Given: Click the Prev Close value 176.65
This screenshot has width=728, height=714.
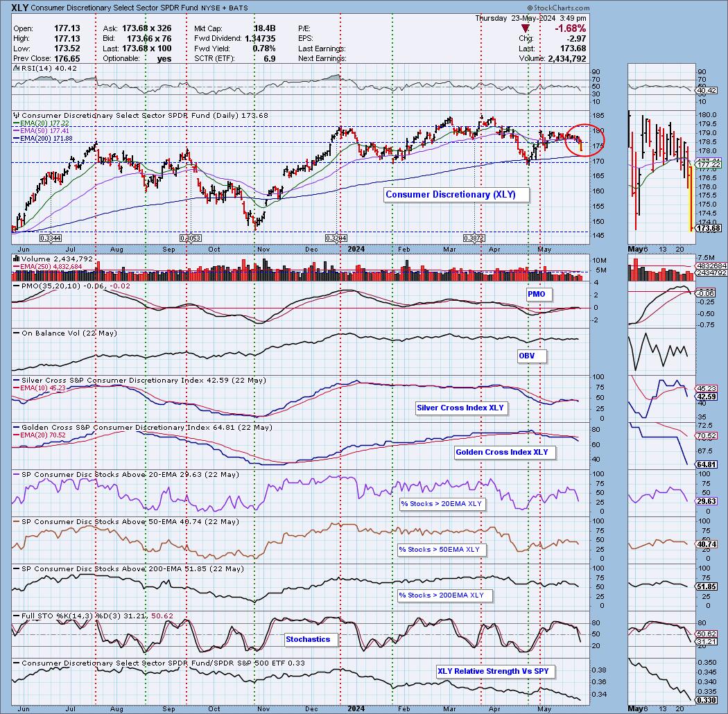Looking at the screenshot, I should pos(67,58).
